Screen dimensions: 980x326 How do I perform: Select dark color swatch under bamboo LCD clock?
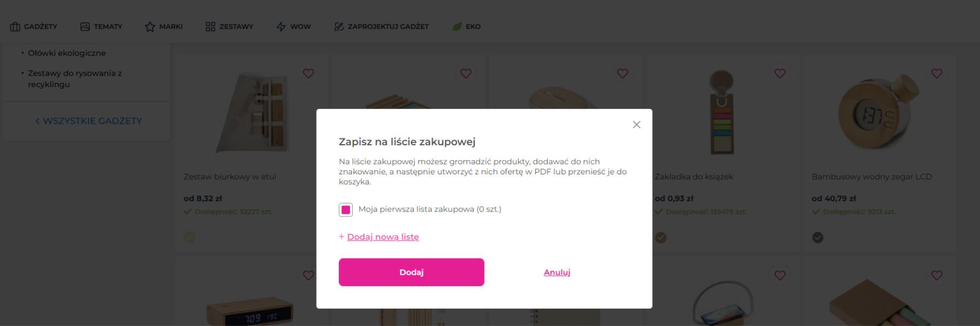click(x=818, y=237)
